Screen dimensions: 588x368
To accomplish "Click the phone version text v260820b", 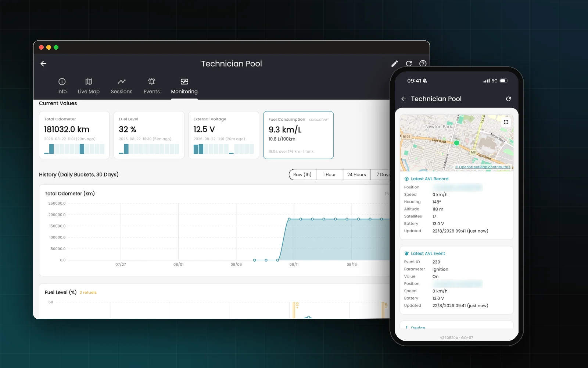I will pyautogui.click(x=449, y=338).
